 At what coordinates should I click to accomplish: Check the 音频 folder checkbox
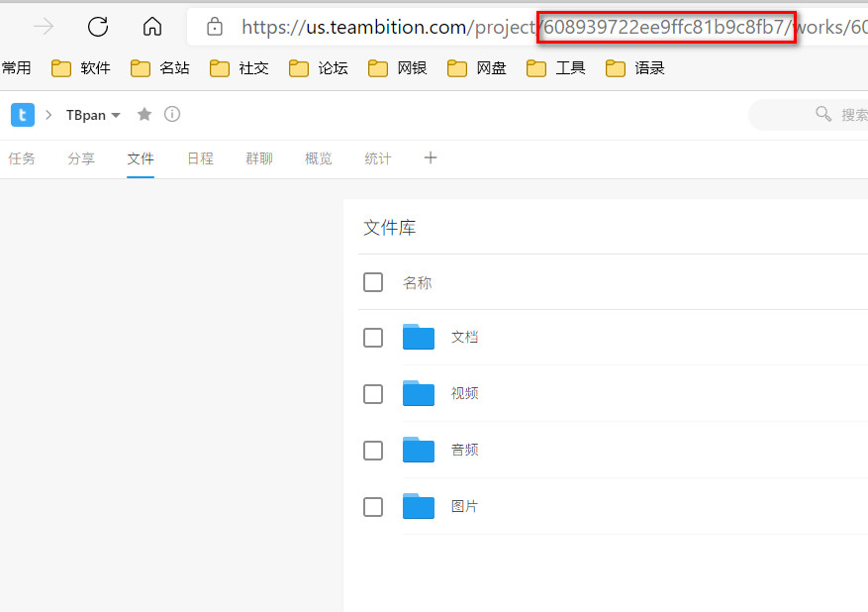tap(373, 451)
